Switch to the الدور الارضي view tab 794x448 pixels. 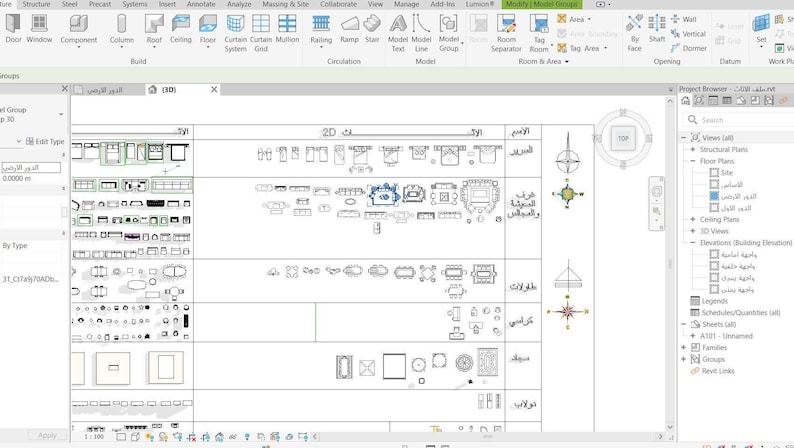coord(104,90)
